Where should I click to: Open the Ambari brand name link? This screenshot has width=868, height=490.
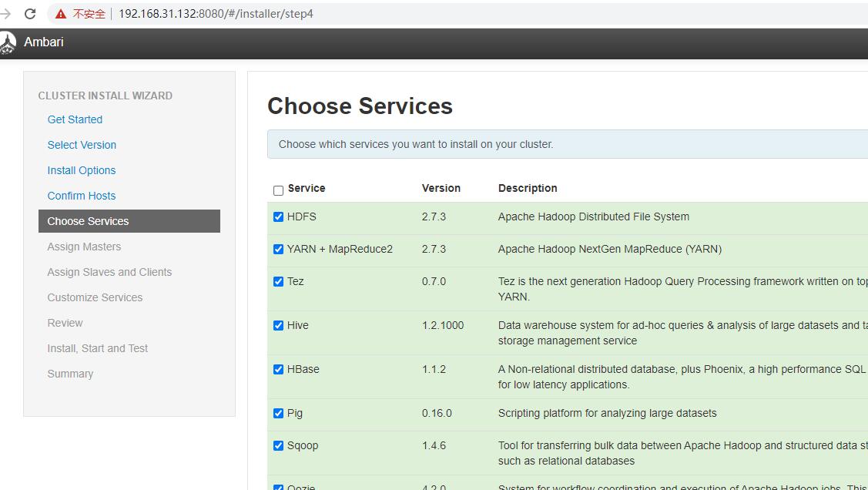coord(44,42)
